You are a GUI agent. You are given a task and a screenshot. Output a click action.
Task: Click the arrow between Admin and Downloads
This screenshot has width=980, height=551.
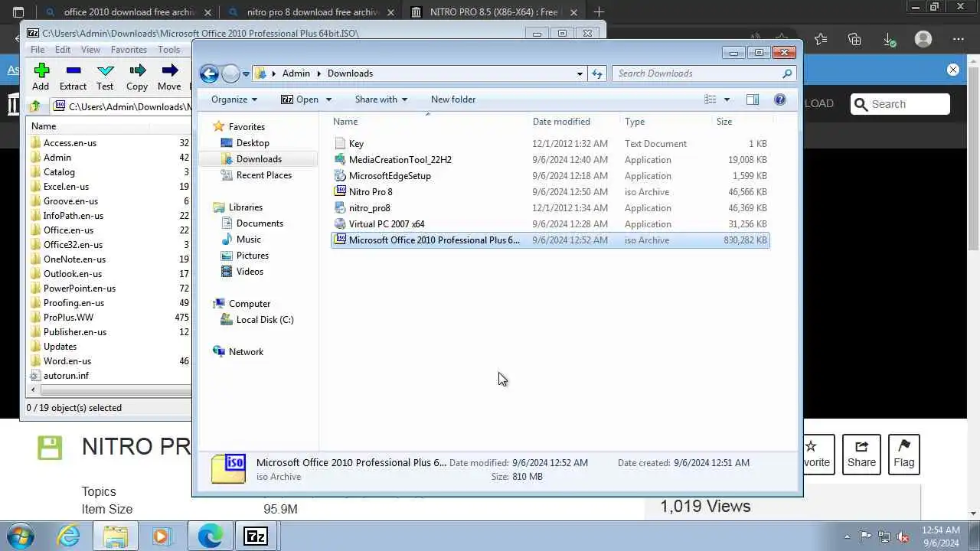tap(319, 73)
